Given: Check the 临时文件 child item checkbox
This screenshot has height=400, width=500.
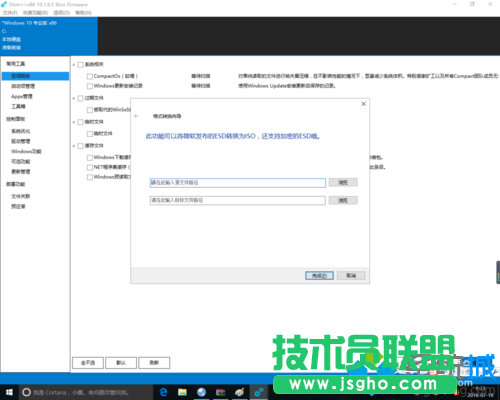Looking at the screenshot, I should [90, 134].
